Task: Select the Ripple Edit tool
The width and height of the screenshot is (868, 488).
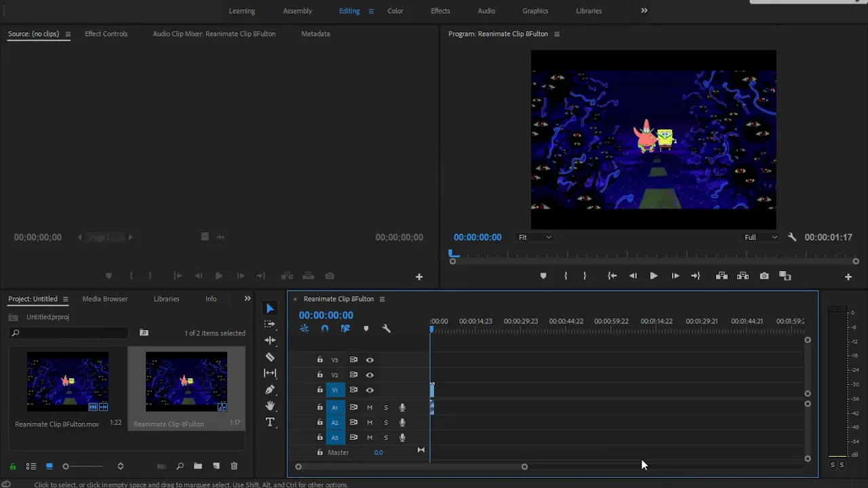Action: [270, 340]
